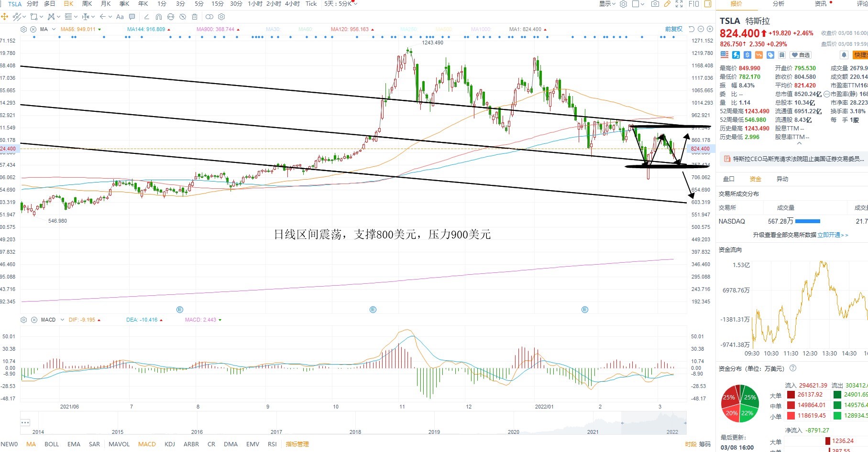Screen dimensions: 868x452
Task: Click the blue lightning Level 2 icon
Action: click(736, 55)
